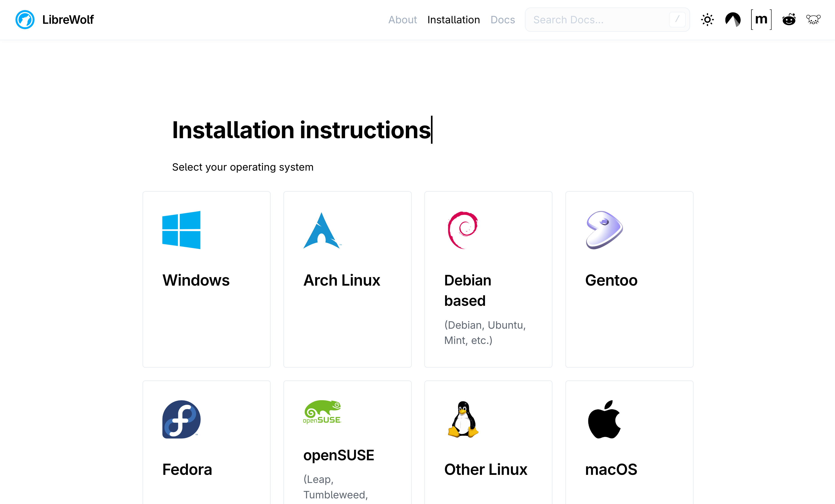835x504 pixels.
Task: Toggle the light/dark theme sun icon
Action: (x=707, y=20)
